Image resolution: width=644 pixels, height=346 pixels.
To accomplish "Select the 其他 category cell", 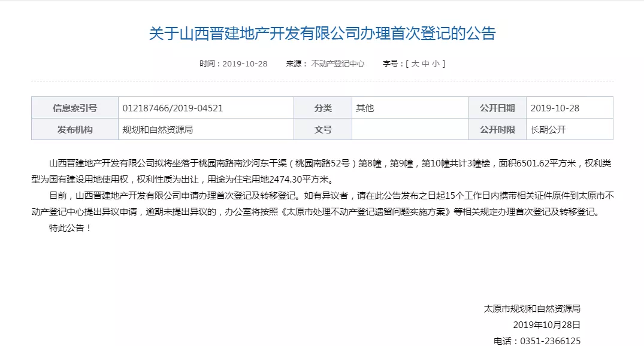I will click(410, 108).
